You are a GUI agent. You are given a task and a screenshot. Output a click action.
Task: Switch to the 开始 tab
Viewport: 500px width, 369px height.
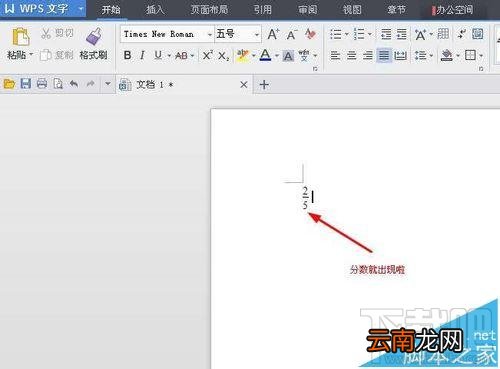[111, 9]
